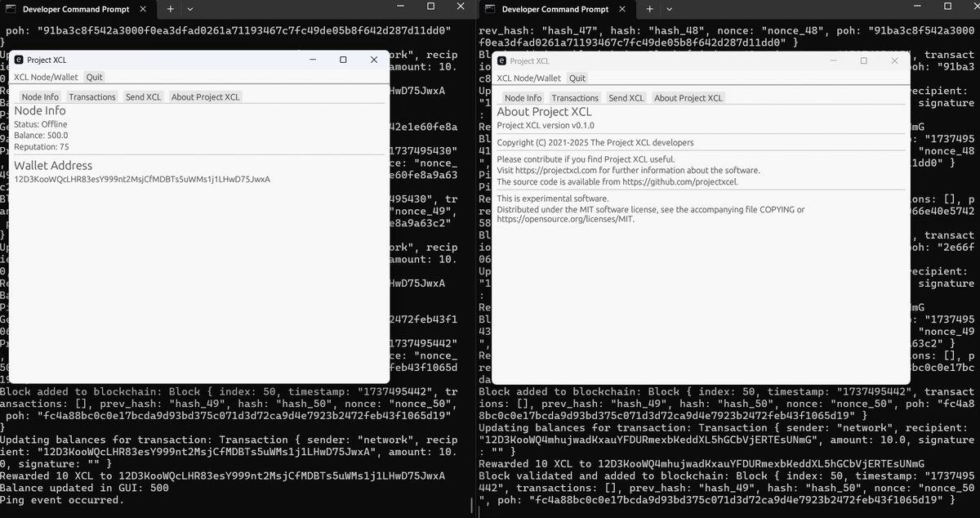Open a new tab with the plus icon, left terminal

tap(169, 11)
